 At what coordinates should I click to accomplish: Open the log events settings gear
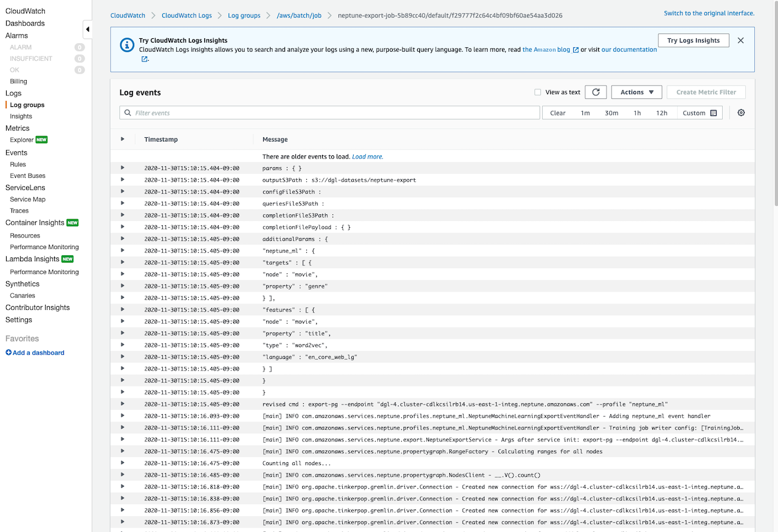[741, 113]
